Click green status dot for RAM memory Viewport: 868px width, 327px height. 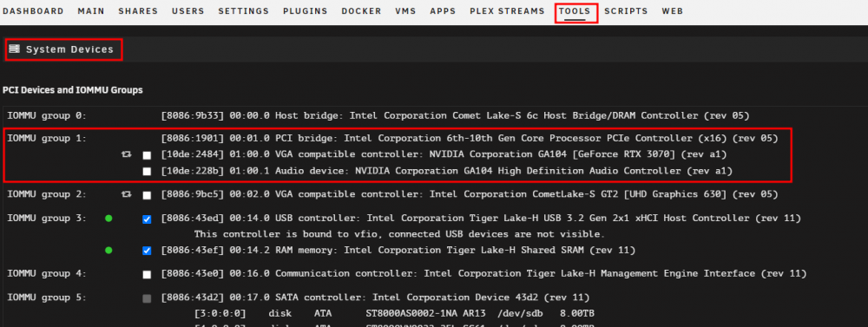[x=108, y=251]
